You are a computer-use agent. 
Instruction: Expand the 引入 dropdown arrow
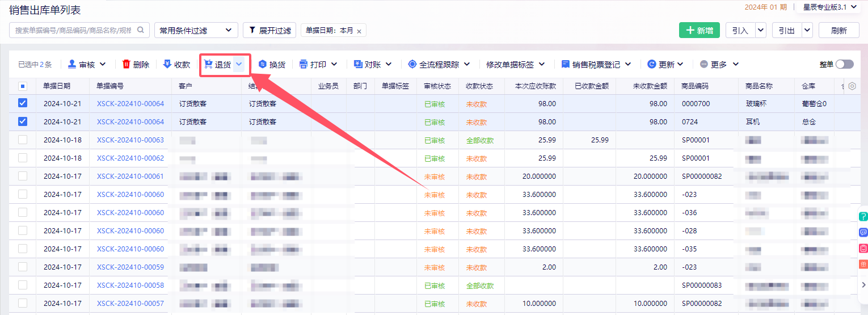click(x=761, y=30)
